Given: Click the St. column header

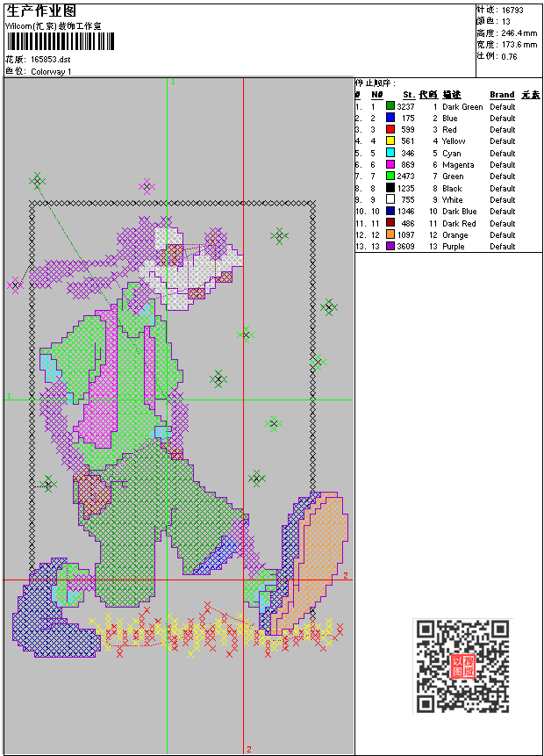Looking at the screenshot, I should point(408,95).
